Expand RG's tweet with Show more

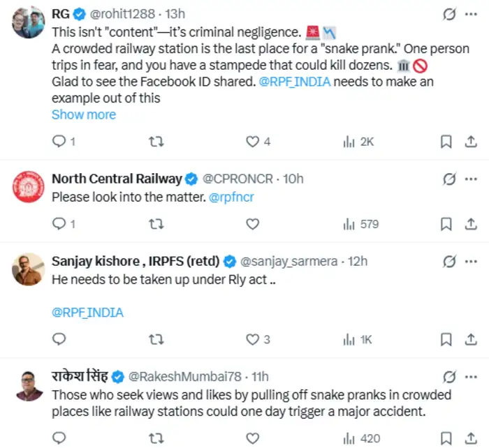coord(84,114)
